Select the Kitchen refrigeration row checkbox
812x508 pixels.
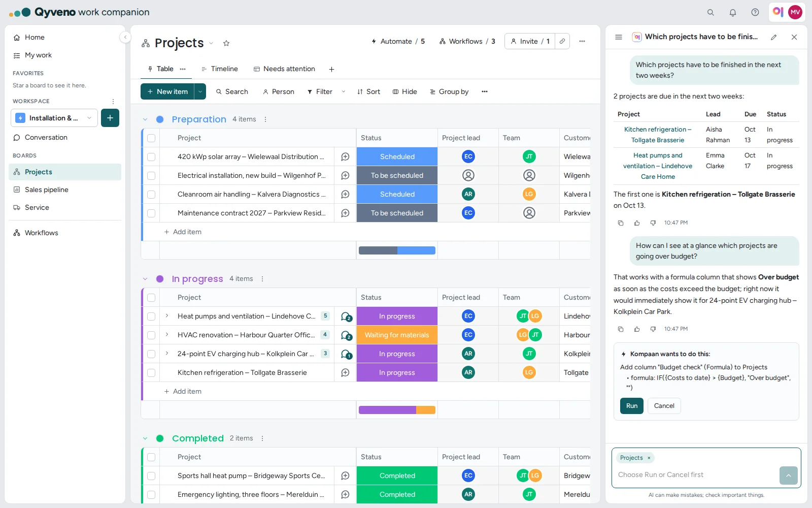coord(151,373)
